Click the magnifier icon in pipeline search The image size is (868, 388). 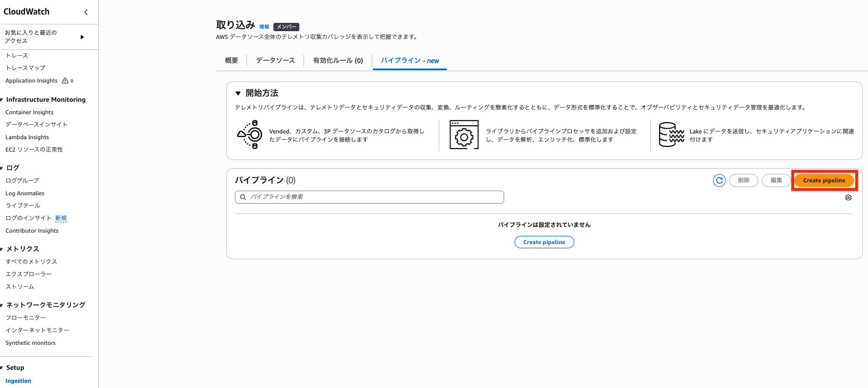243,197
